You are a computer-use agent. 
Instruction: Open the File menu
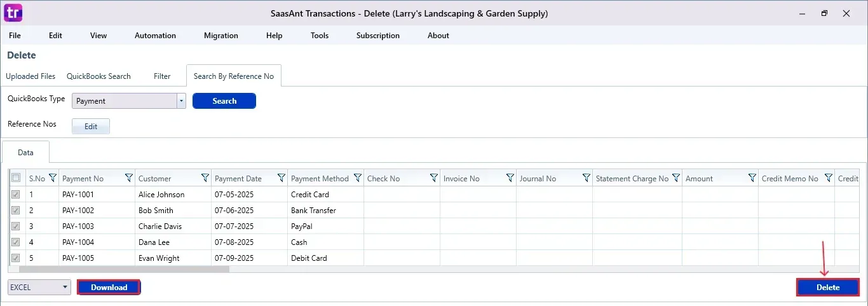coord(15,36)
